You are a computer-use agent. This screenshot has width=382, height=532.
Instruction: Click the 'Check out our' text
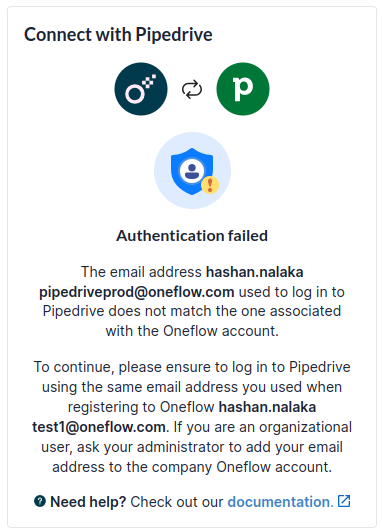(x=177, y=502)
